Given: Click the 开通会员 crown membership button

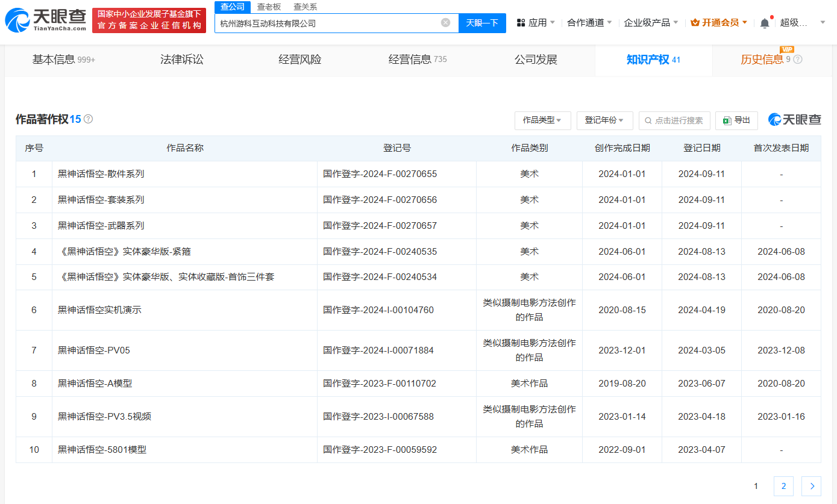Looking at the screenshot, I should click(718, 23).
